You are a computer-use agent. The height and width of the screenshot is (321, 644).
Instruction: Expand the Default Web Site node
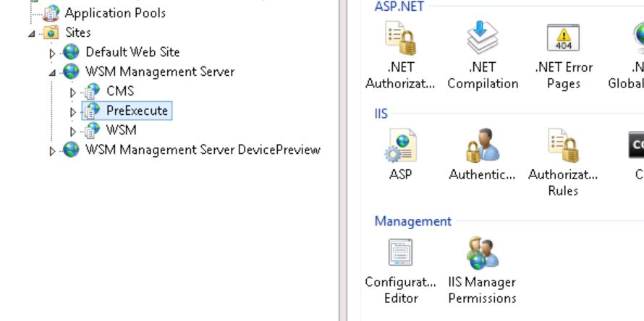pos(52,53)
